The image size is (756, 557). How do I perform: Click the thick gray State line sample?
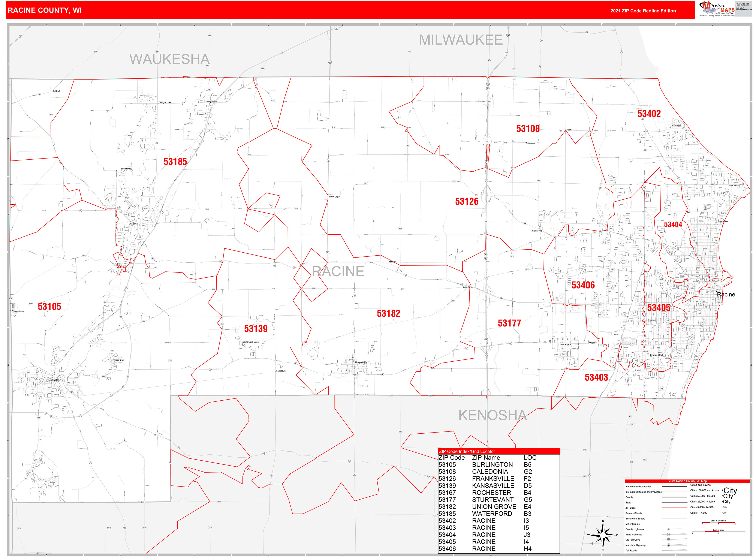pos(674,502)
